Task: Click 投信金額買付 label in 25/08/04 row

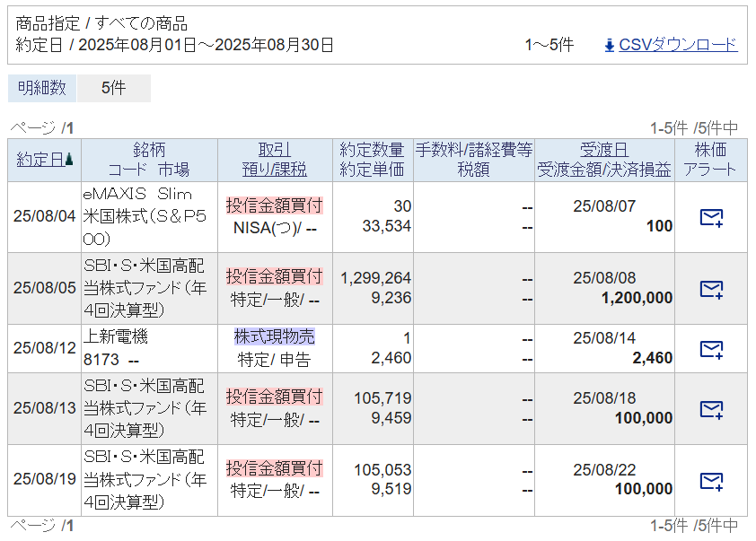Action: pos(275,205)
